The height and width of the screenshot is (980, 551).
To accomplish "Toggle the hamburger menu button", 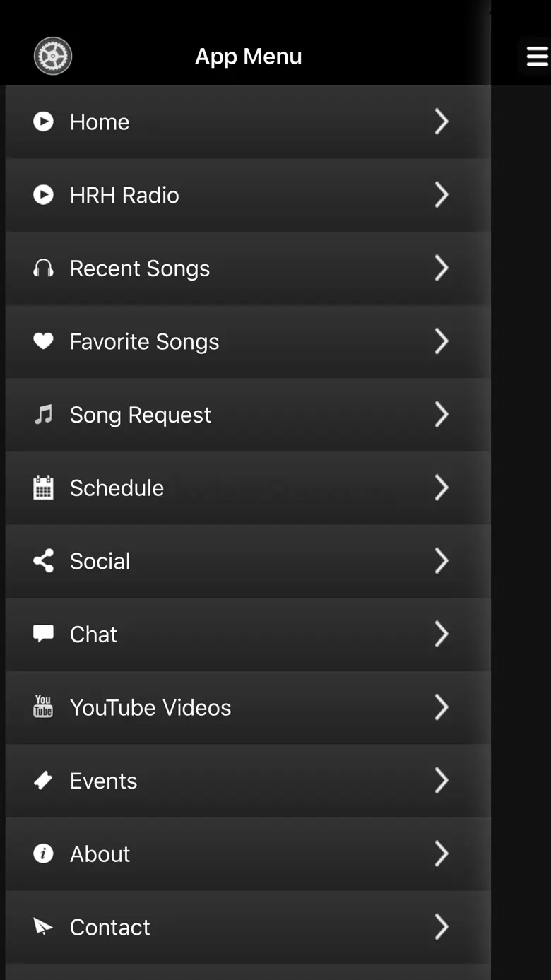I will 537,56.
